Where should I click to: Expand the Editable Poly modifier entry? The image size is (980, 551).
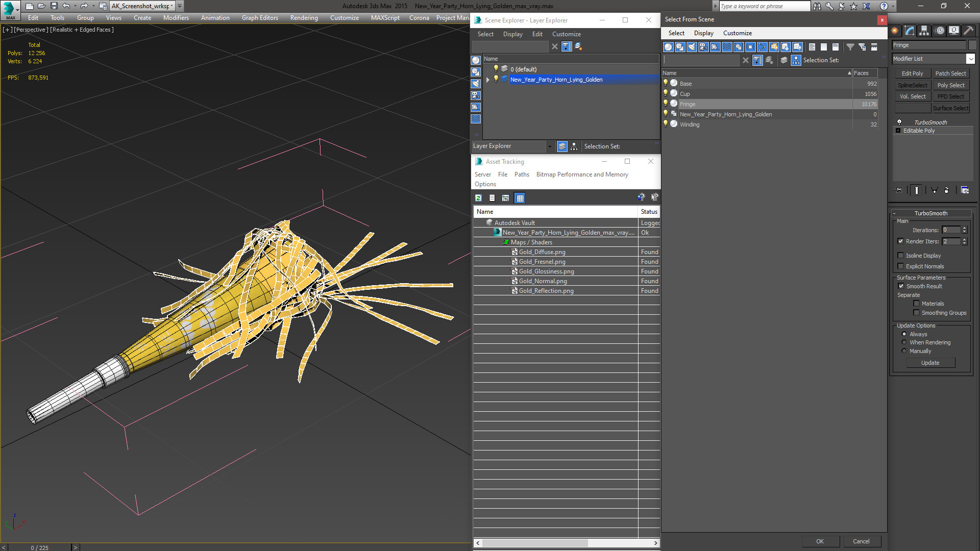point(898,131)
